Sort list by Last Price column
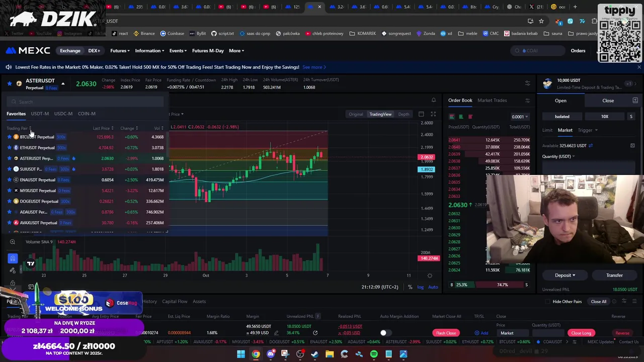Image resolution: width=644 pixels, height=362 pixels. coord(103,128)
